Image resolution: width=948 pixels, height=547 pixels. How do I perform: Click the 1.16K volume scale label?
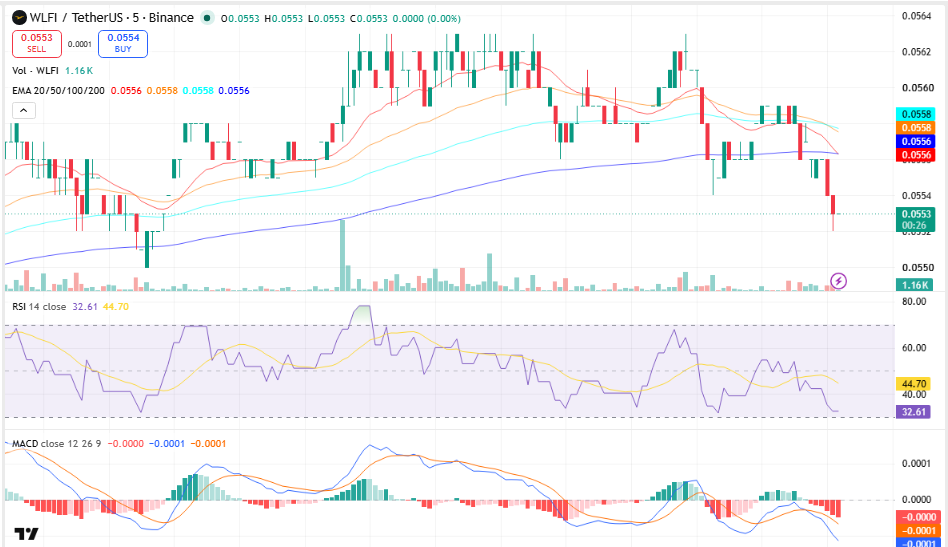tap(915, 285)
